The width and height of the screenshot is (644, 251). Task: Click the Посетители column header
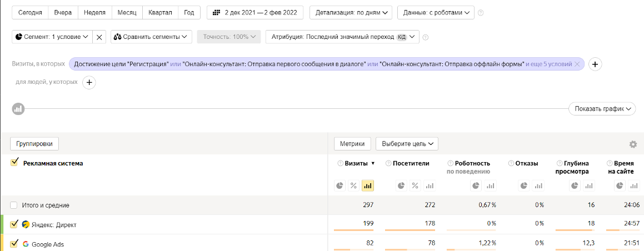pos(411,163)
